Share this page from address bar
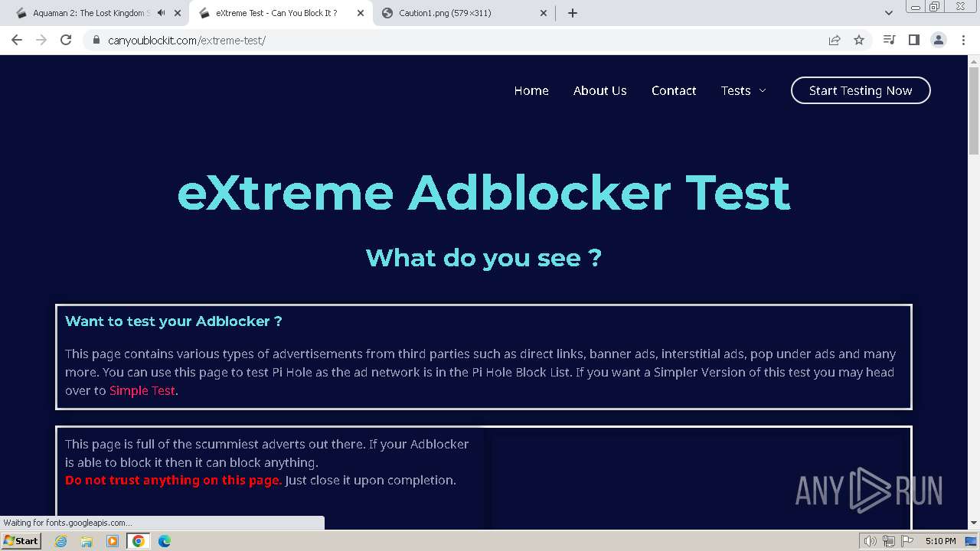Screen dimensions: 980x551 [835, 40]
